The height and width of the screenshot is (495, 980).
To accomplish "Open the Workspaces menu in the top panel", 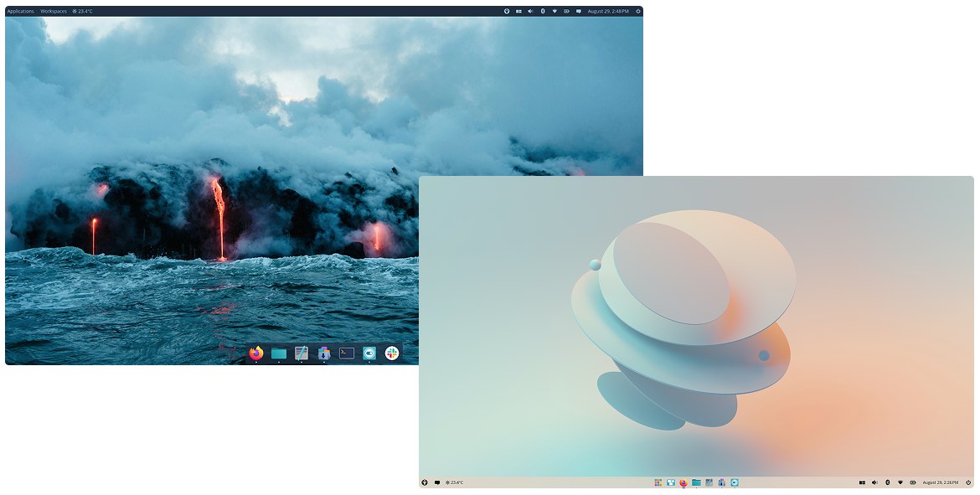I will coord(53,11).
